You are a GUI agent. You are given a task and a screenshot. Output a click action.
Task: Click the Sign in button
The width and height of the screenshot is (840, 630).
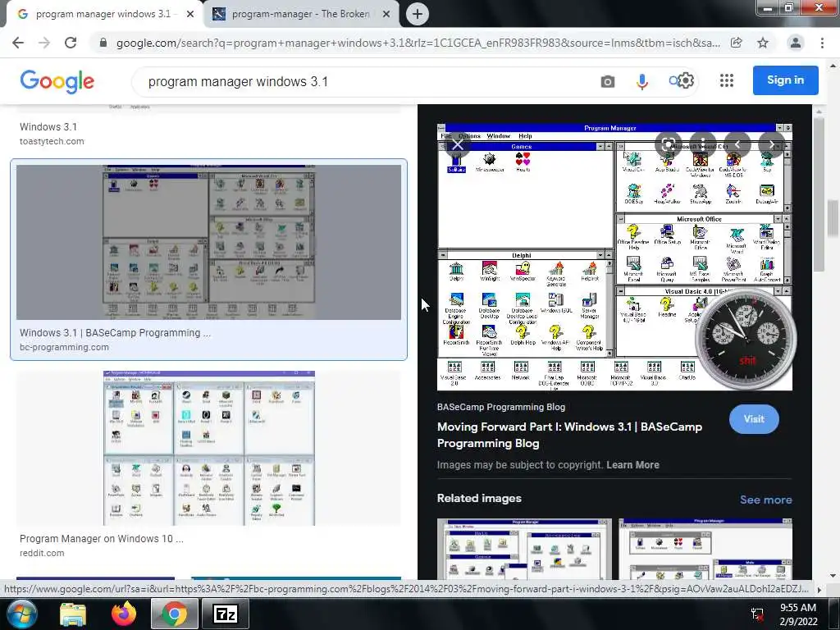click(x=785, y=80)
